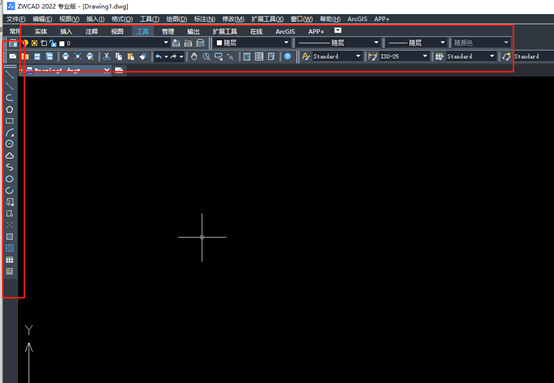Click the Make block tool
Image resolution: width=554 pixels, height=383 pixels.
(10, 214)
